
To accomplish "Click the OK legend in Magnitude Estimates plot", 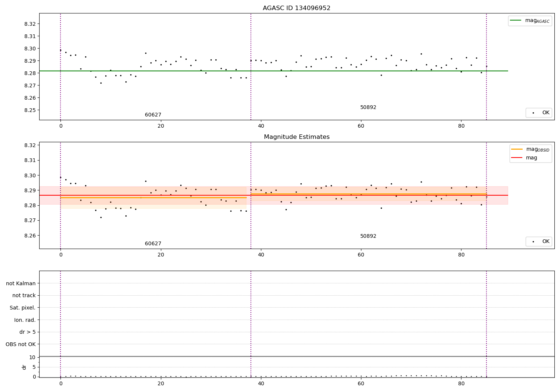I will 539,241.
